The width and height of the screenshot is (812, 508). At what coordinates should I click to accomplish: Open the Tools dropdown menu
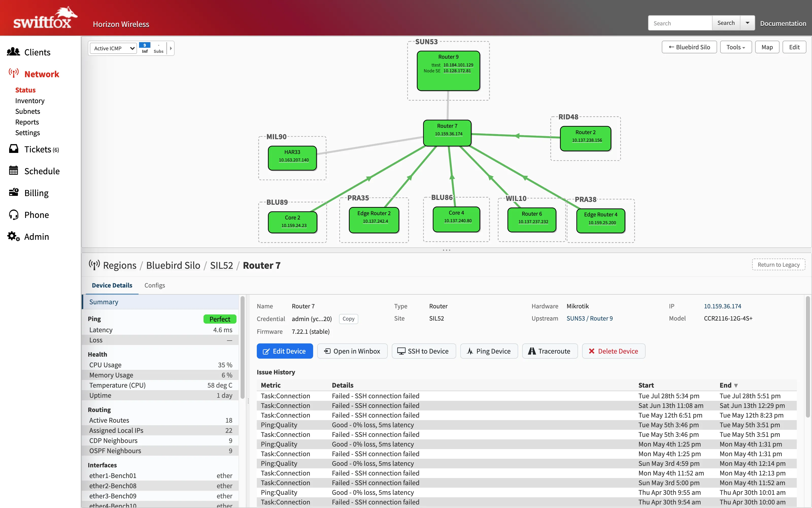point(736,47)
